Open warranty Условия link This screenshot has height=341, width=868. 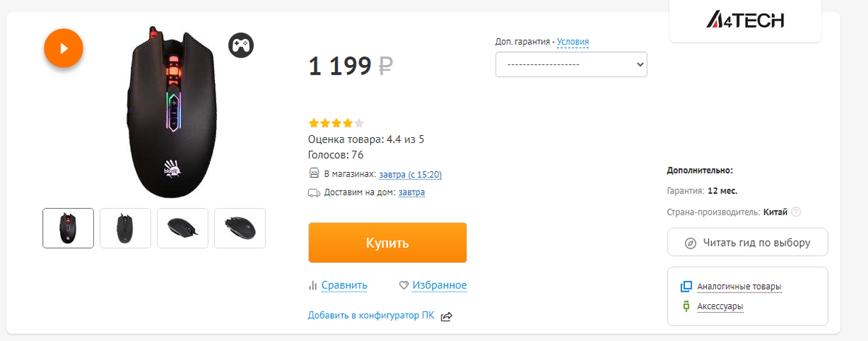573,42
